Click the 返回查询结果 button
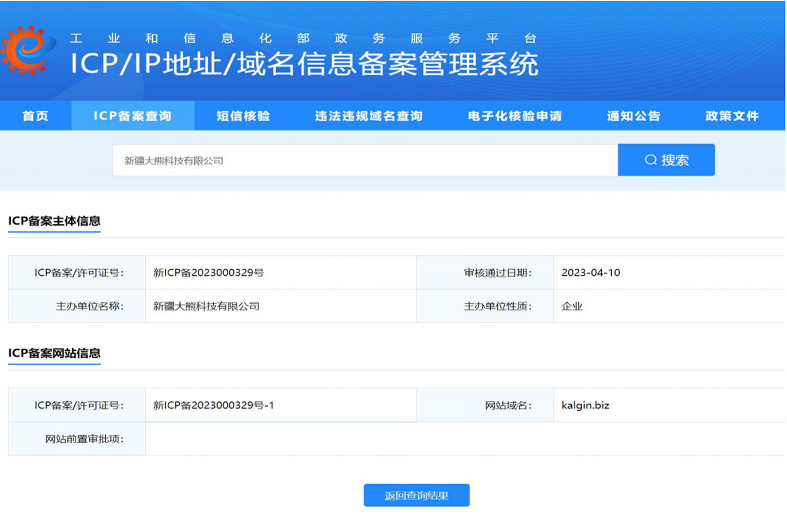Screen dimensions: 787x532 click(x=416, y=495)
